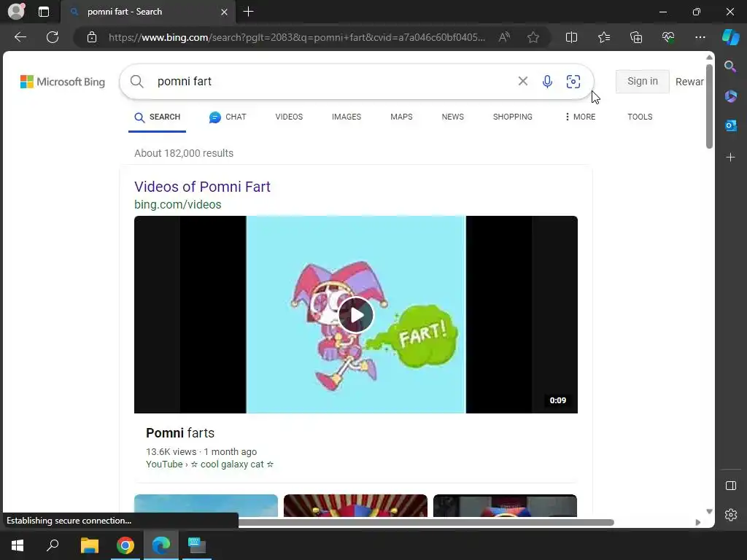View site information lock icon
This screenshot has width=747, height=560.
pos(92,37)
